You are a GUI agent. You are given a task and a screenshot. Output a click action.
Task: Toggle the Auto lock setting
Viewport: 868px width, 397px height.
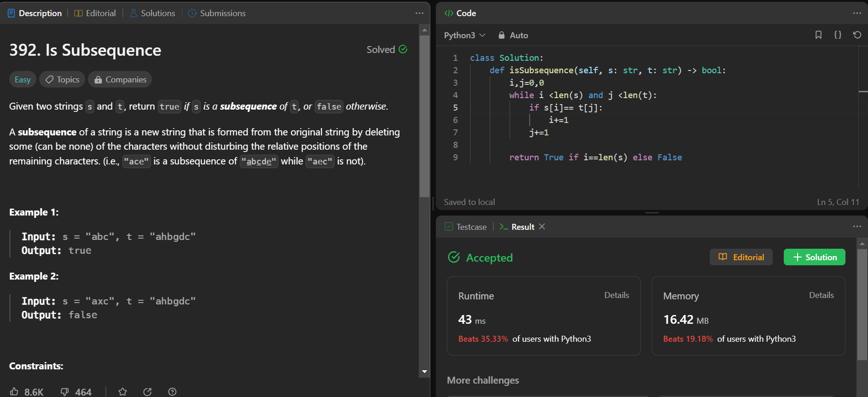click(x=513, y=35)
